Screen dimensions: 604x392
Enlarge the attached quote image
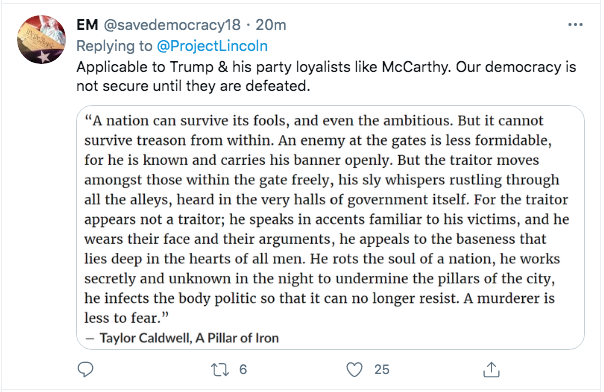click(x=330, y=227)
